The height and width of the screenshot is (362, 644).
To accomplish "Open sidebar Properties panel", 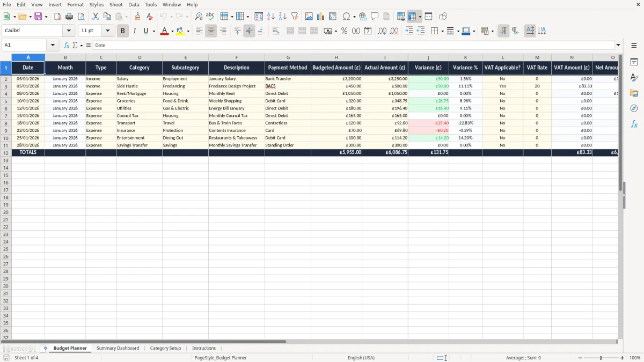I will tap(634, 62).
